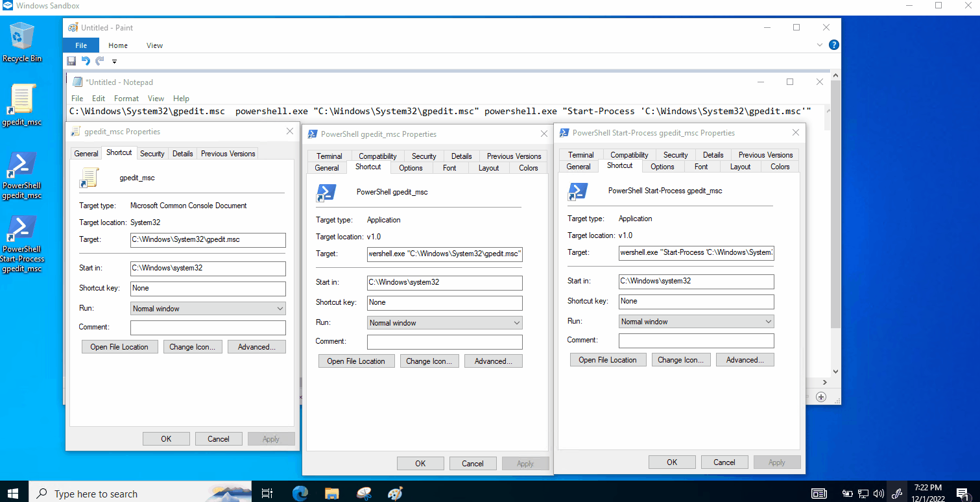Click Advanced... in PowerShell Start-Process Properties
Image resolution: width=980 pixels, height=502 pixels.
pos(745,360)
